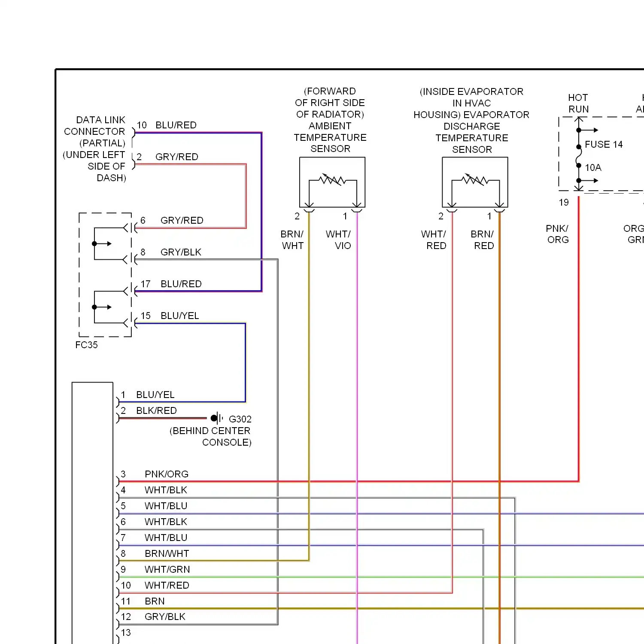
Task: Click the 2 BLK/RED pin label
Action: click(149, 410)
